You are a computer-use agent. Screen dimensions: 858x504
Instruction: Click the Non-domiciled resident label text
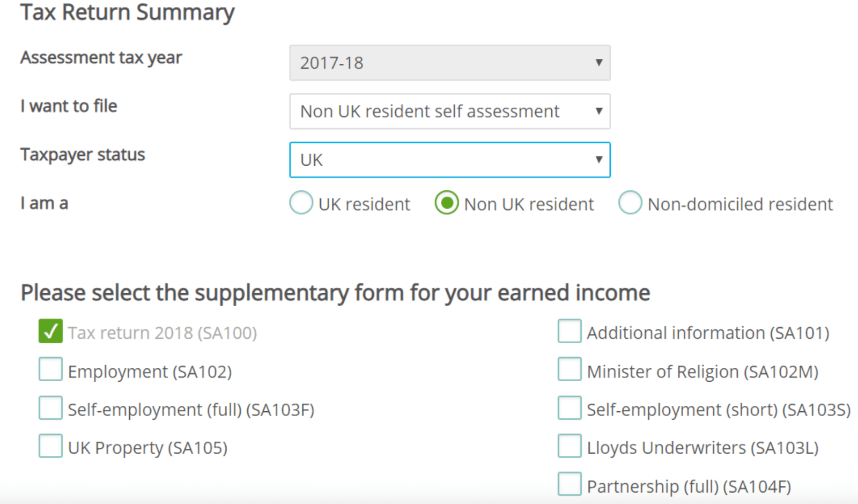pyautogui.click(x=740, y=204)
